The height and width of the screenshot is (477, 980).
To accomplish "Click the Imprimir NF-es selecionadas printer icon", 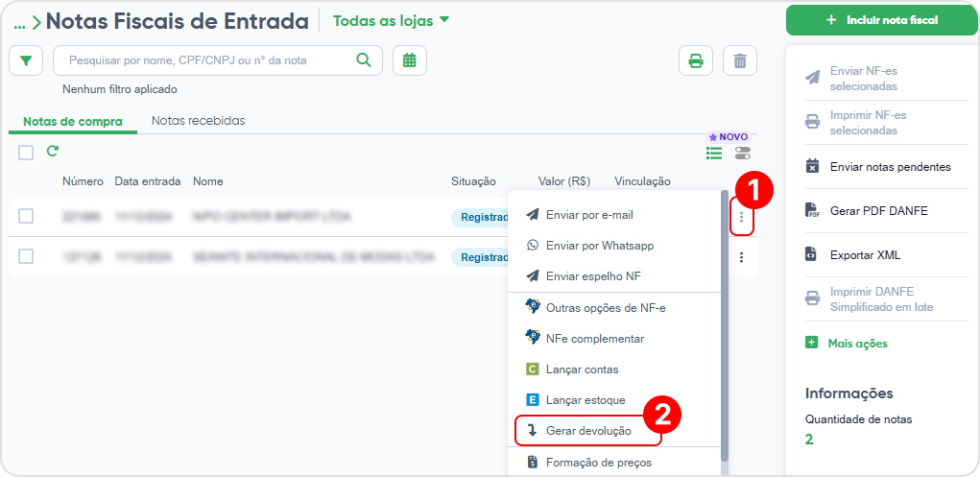I will 812,123.
